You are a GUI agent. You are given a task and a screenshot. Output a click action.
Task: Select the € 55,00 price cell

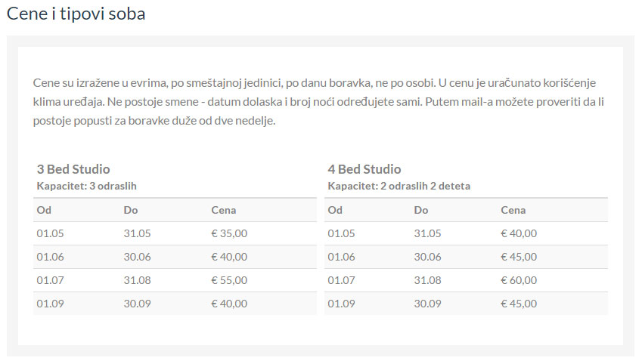point(229,280)
